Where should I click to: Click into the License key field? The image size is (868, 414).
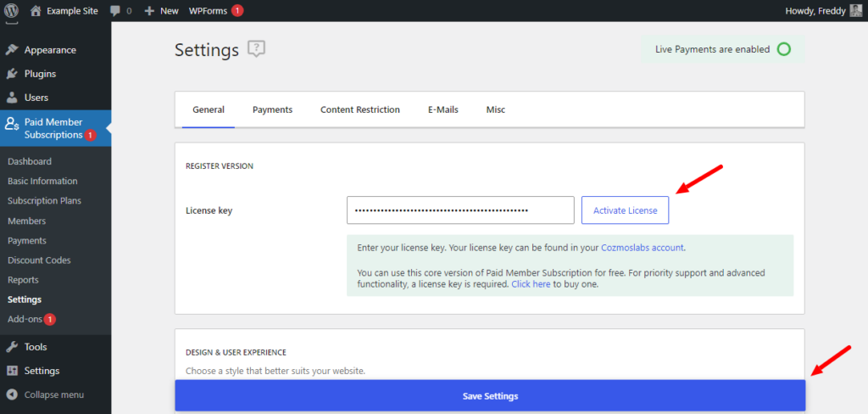pos(460,210)
